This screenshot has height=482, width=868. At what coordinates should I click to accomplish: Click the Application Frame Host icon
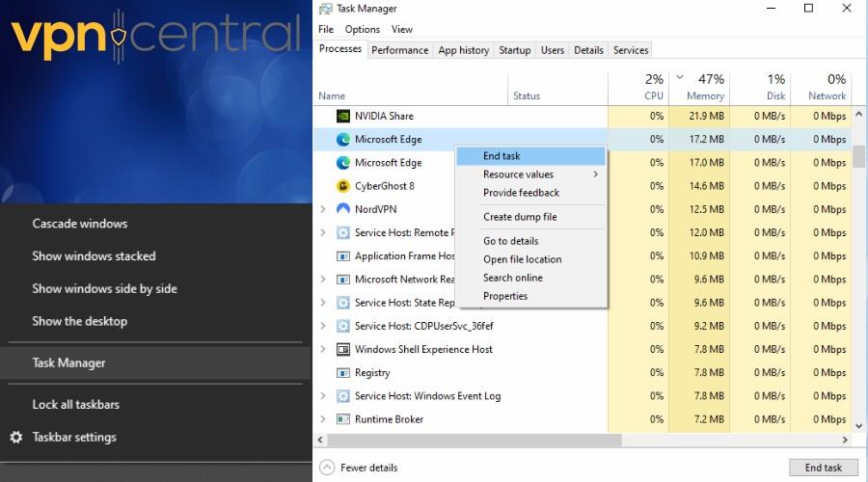coord(343,256)
